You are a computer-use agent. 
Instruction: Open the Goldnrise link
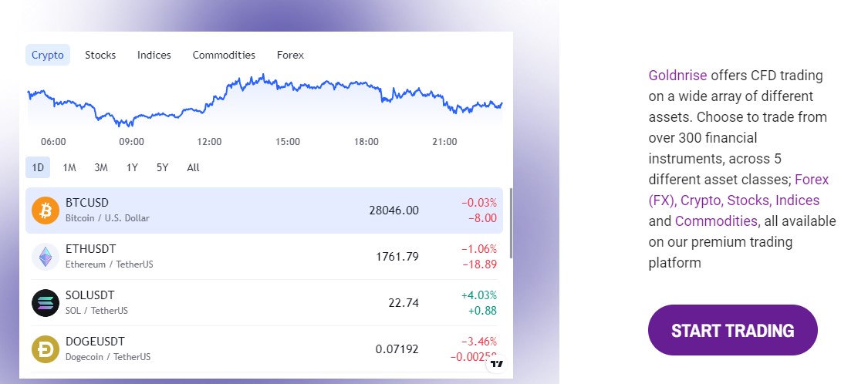click(677, 76)
